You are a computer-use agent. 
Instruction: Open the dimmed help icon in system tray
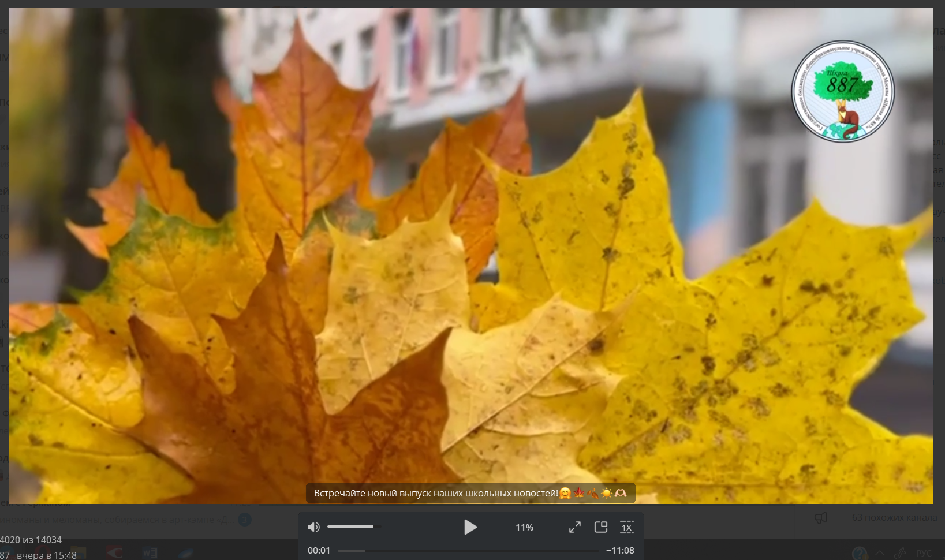[x=860, y=553]
